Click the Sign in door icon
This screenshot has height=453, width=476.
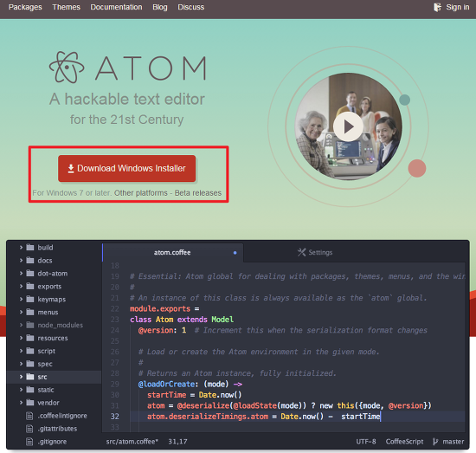437,7
